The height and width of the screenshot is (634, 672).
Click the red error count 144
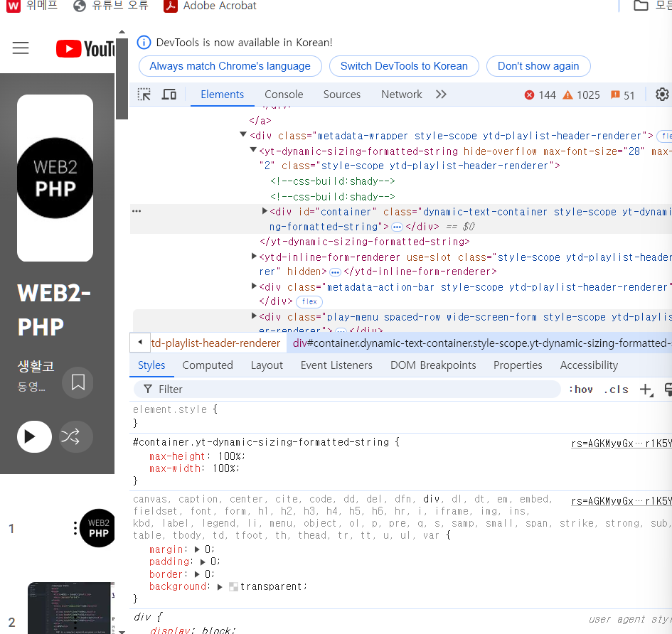tap(540, 95)
